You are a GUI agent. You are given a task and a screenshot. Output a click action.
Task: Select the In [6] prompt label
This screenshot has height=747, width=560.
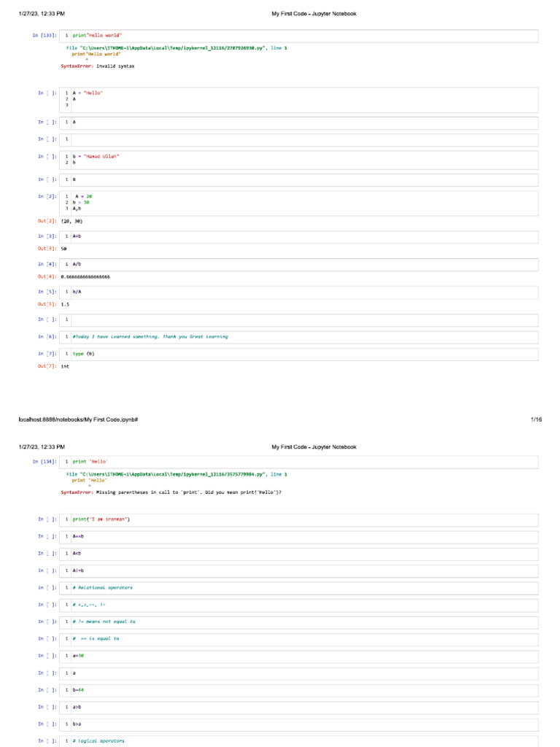(47, 337)
